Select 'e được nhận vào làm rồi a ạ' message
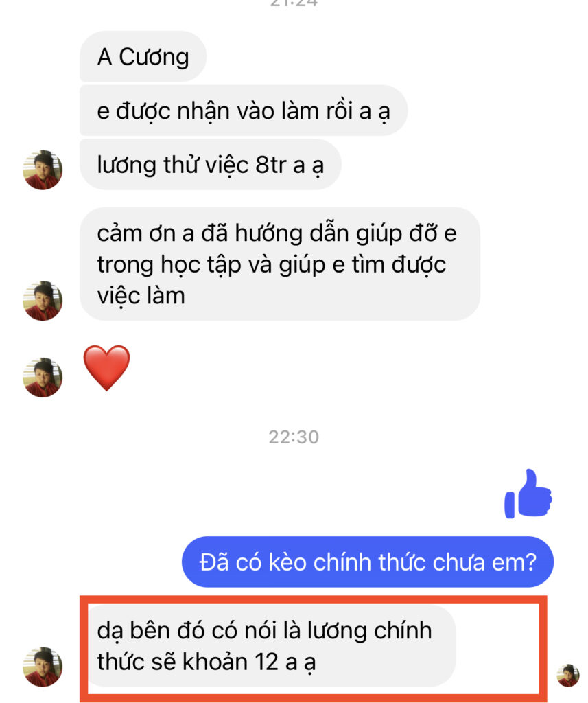Screen dimensions: 588x703 [x=244, y=111]
